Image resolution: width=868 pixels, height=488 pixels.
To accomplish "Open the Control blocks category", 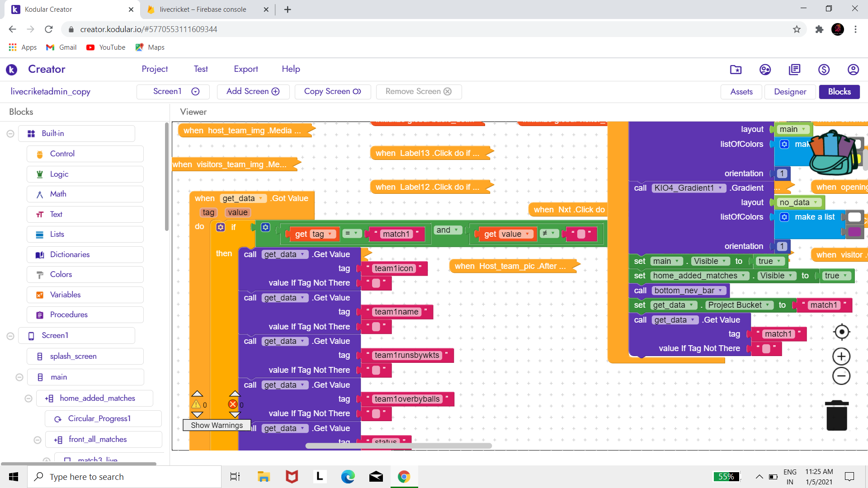I will click(x=85, y=154).
